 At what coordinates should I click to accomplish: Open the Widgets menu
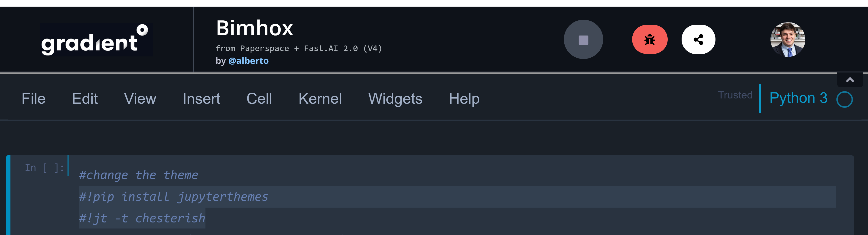[x=395, y=99]
